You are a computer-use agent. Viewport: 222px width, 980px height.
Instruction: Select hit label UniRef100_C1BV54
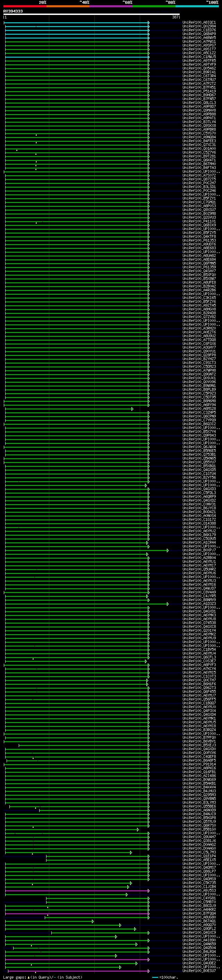coord(199,650)
